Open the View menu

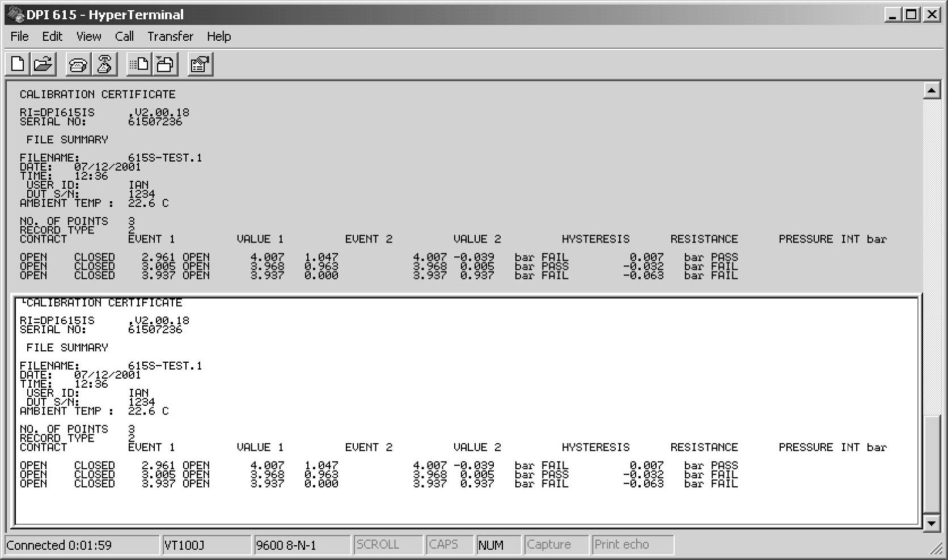[x=88, y=36]
